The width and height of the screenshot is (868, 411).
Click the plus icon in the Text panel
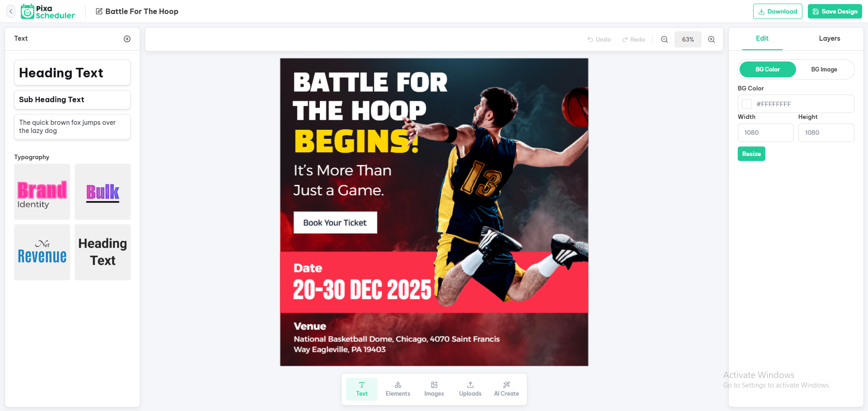tap(127, 39)
